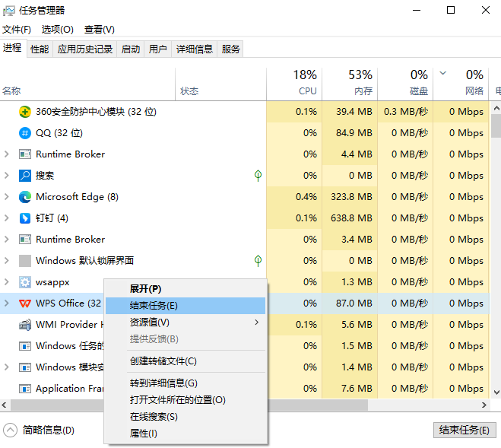Click the 360安全防护中心模块 process icon
This screenshot has width=501, height=448.
click(25, 112)
